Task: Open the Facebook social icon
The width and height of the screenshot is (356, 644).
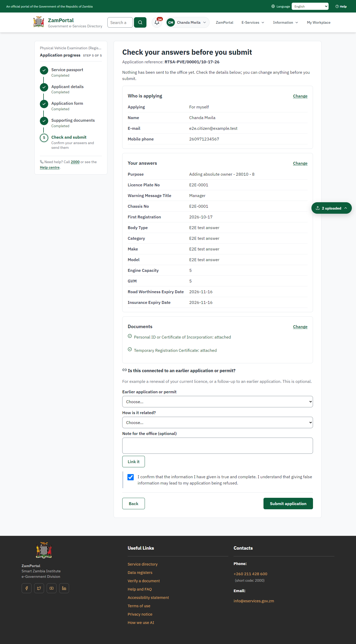Action: tap(27, 588)
